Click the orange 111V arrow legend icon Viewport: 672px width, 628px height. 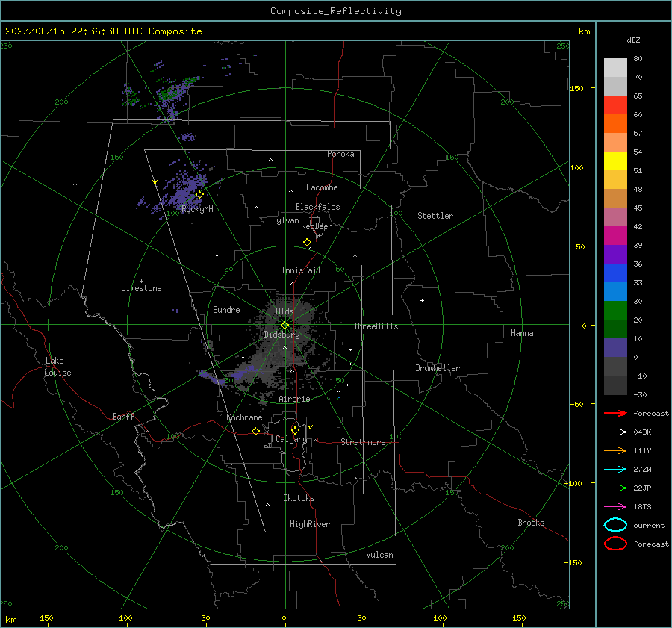pyautogui.click(x=615, y=450)
